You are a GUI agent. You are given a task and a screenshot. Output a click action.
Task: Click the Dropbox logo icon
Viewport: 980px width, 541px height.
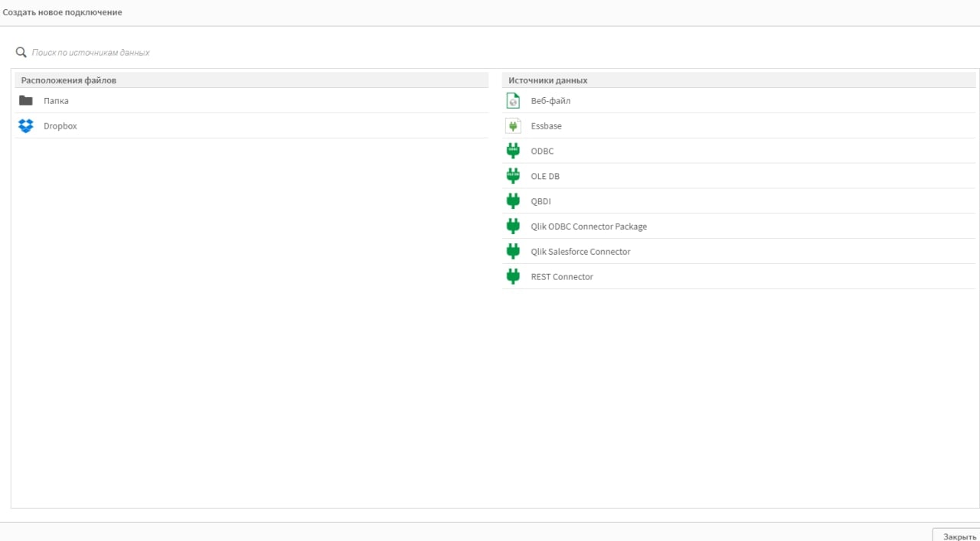(26, 125)
